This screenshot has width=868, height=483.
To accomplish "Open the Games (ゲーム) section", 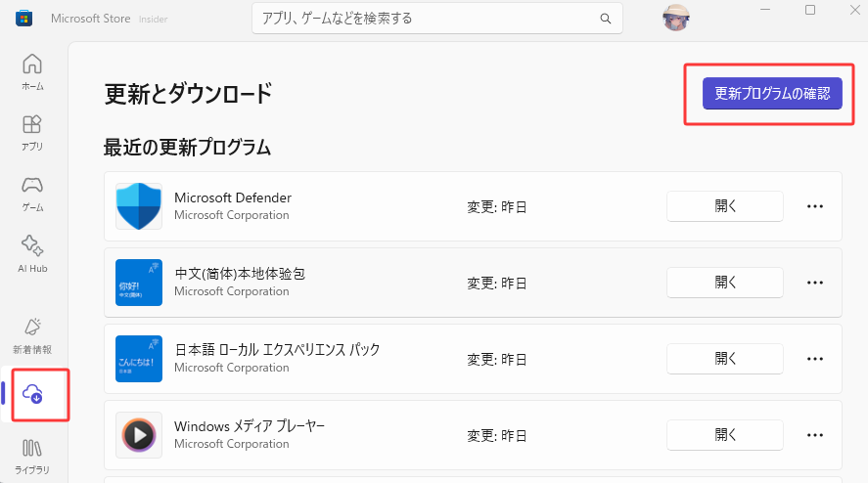I will pos(32,193).
